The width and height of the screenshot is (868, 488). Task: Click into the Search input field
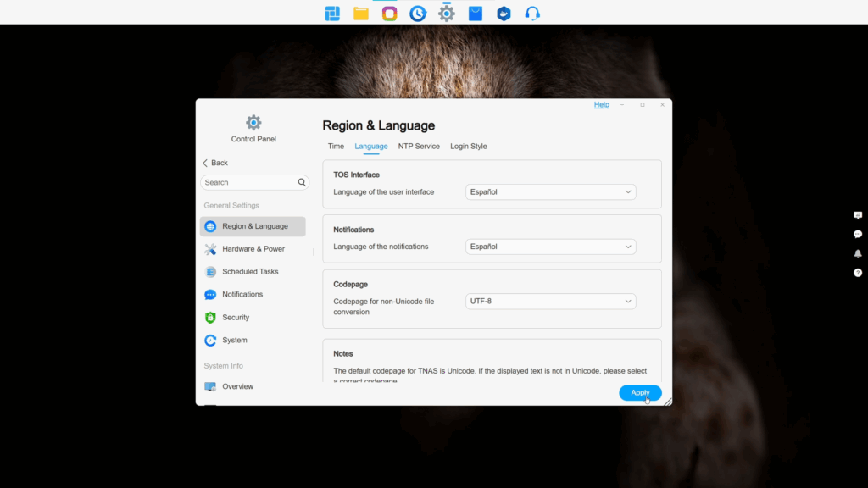(247, 182)
